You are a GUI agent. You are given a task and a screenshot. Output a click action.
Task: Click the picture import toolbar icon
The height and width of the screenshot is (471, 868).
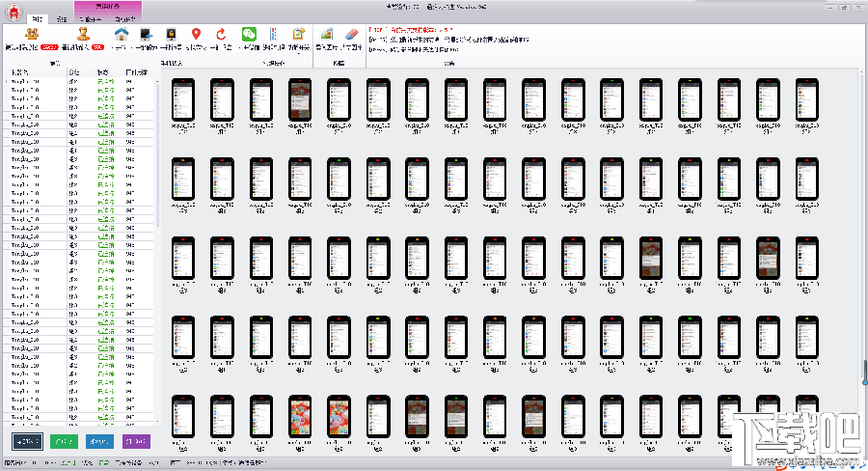pyautogui.click(x=327, y=35)
